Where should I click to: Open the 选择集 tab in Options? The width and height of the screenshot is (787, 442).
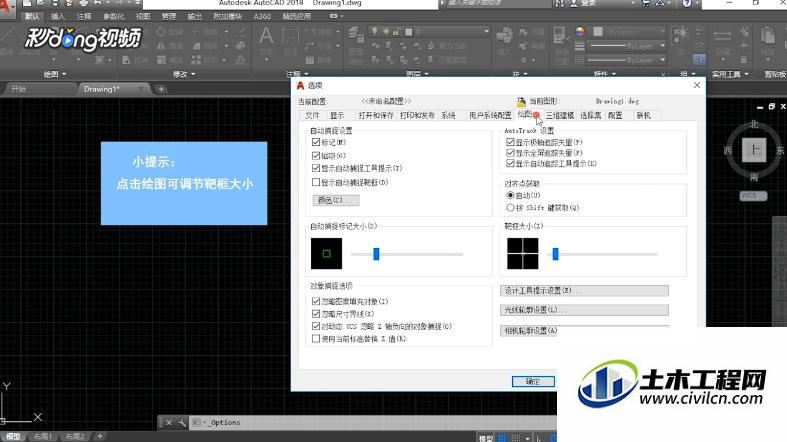coord(590,115)
